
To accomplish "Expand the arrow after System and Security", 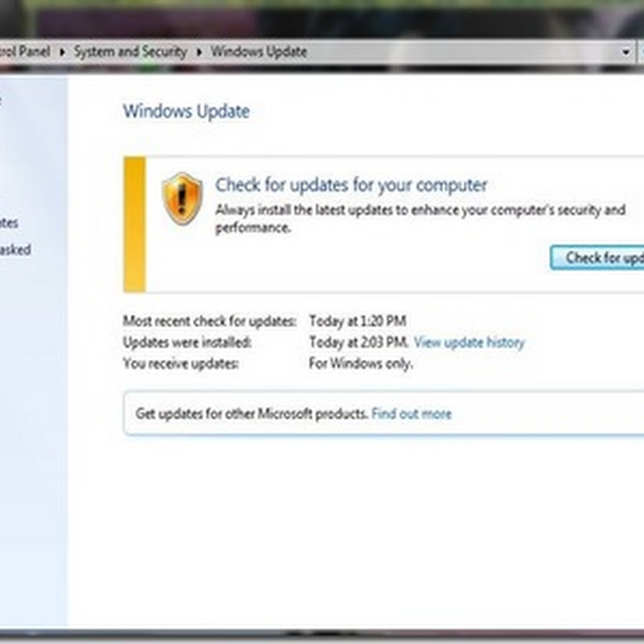I will [199, 52].
